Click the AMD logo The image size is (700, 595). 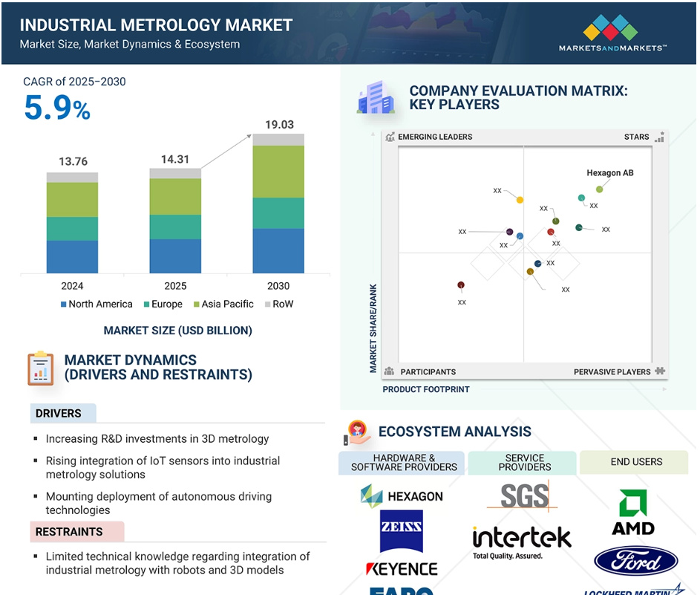(633, 513)
